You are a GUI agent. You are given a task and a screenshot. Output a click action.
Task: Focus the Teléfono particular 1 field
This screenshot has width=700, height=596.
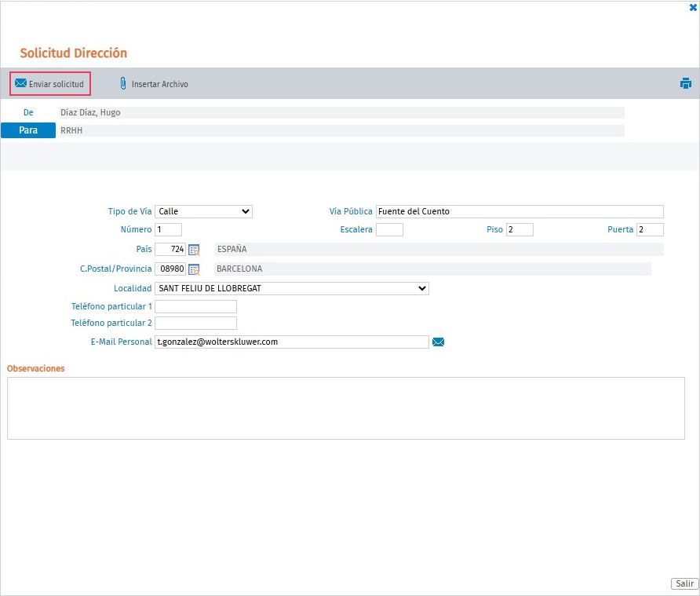(195, 306)
